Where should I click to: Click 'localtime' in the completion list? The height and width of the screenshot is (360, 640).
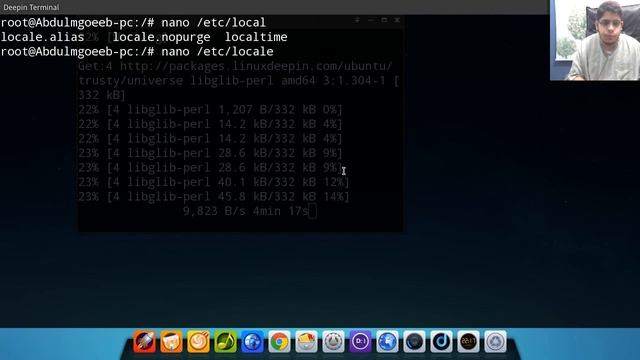pos(256,37)
